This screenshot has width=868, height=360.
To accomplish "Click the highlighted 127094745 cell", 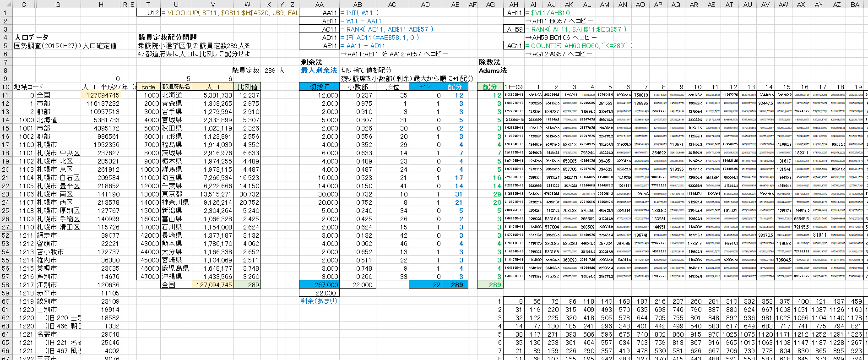I will tap(101, 95).
